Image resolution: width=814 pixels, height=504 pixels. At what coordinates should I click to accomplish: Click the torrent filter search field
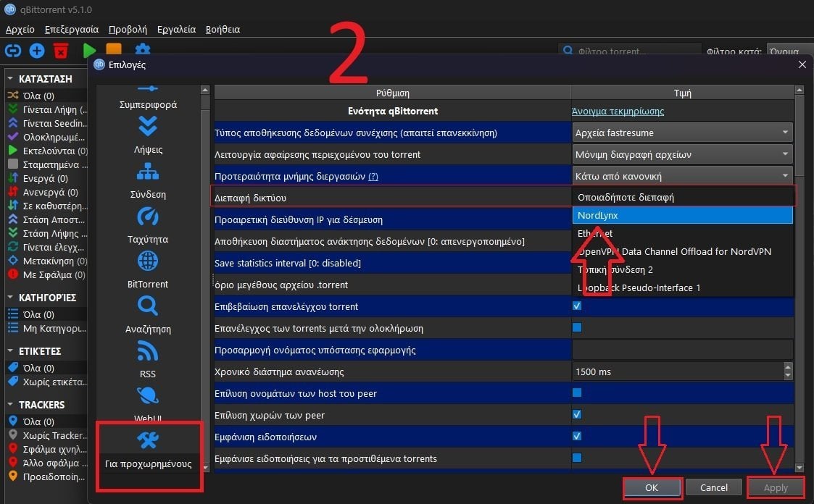[x=629, y=51]
